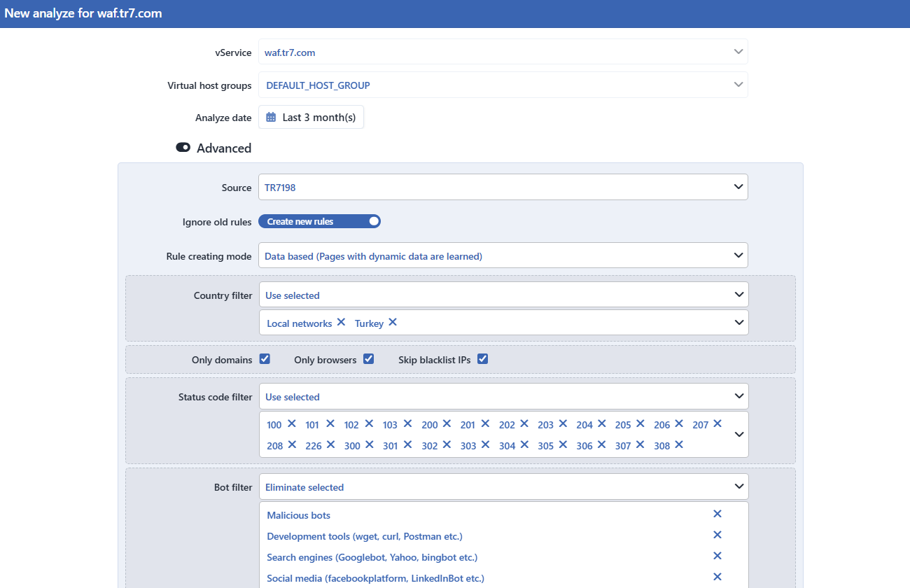Click the calendar icon in Analyze date
The width and height of the screenshot is (910, 588).
(271, 118)
